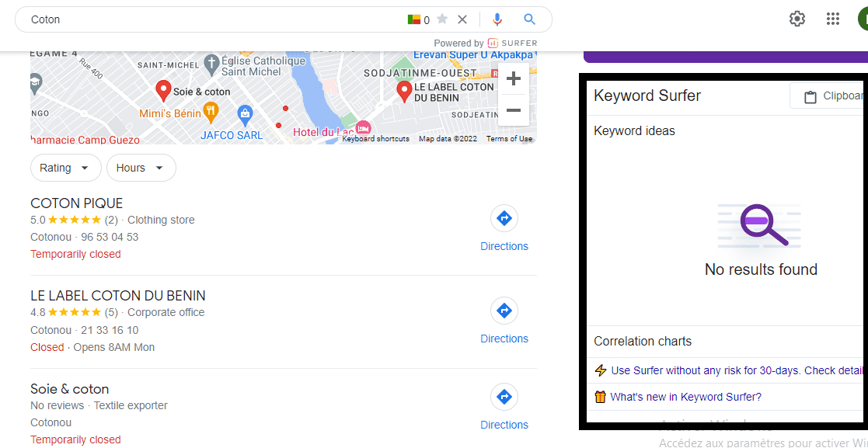Click JAFCO SARL shopping marker
Image resolution: width=868 pixels, height=448 pixels.
245,116
